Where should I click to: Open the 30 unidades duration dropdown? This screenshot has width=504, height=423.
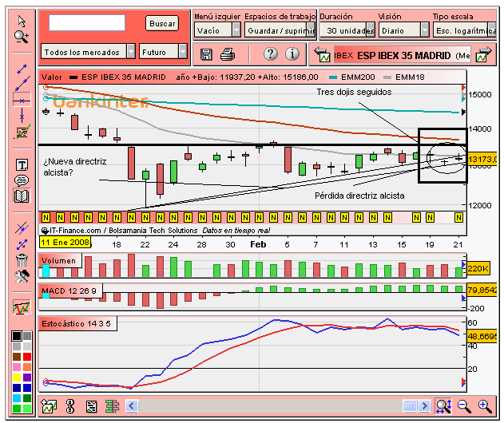347,30
